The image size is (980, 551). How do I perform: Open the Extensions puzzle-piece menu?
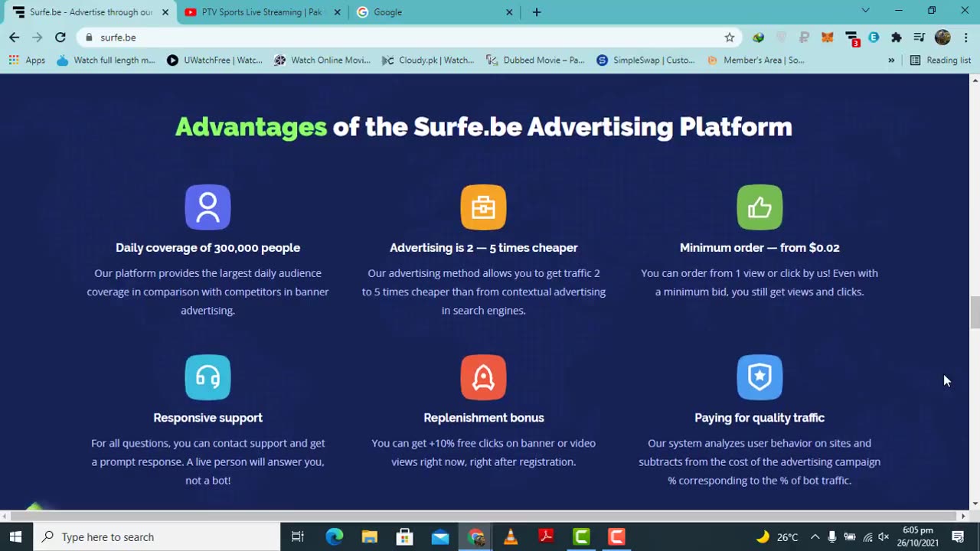(896, 37)
